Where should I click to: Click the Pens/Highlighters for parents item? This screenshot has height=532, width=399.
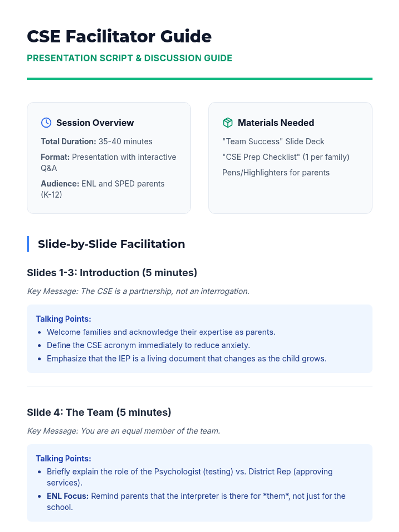pyautogui.click(x=276, y=173)
